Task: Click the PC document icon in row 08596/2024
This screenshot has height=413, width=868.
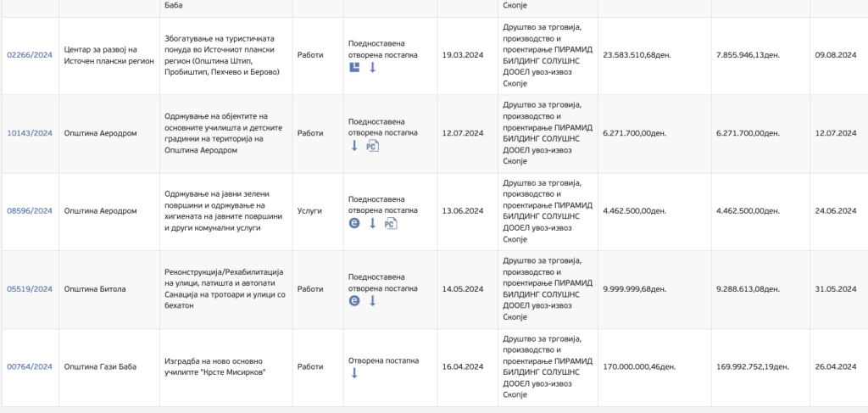Action: coord(390,223)
